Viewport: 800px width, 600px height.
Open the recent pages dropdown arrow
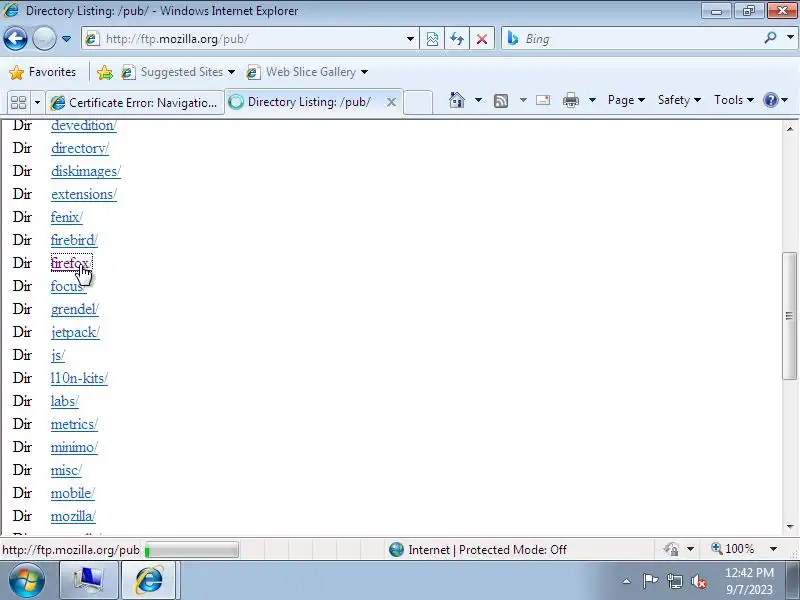pyautogui.click(x=66, y=39)
